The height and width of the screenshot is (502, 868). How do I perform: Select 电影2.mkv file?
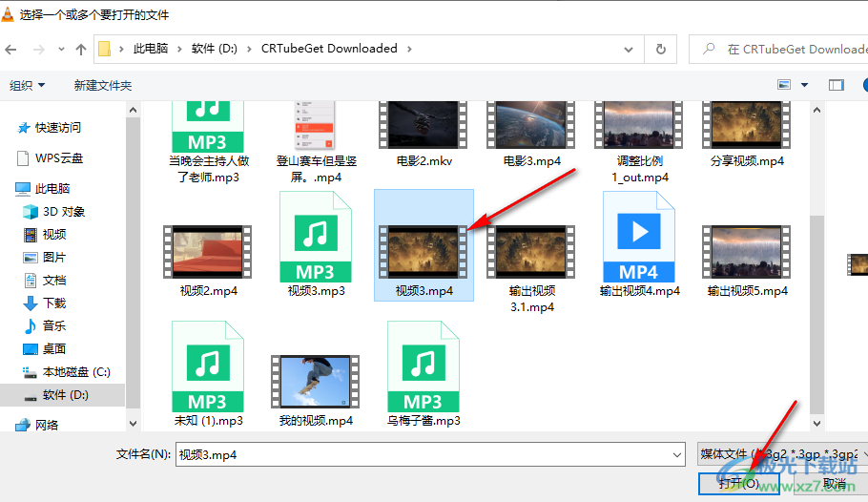tap(424, 135)
